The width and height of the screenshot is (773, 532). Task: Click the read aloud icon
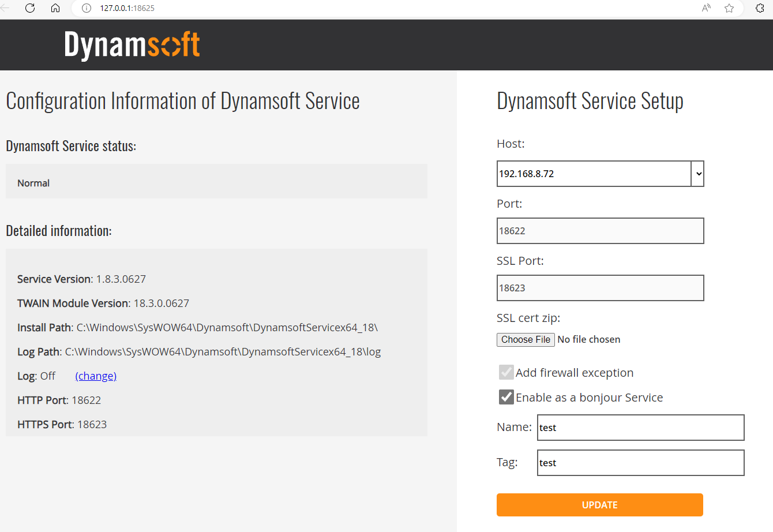click(x=706, y=8)
